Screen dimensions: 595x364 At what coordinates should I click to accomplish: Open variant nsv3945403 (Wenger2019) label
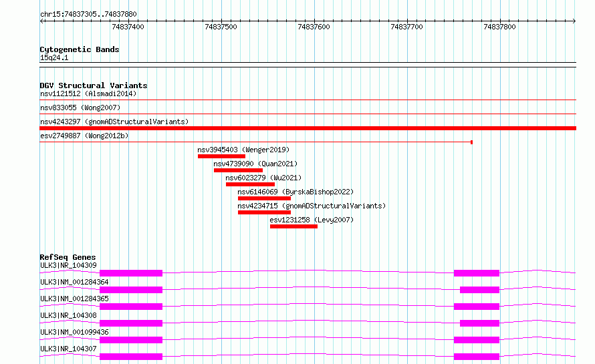coord(243,150)
